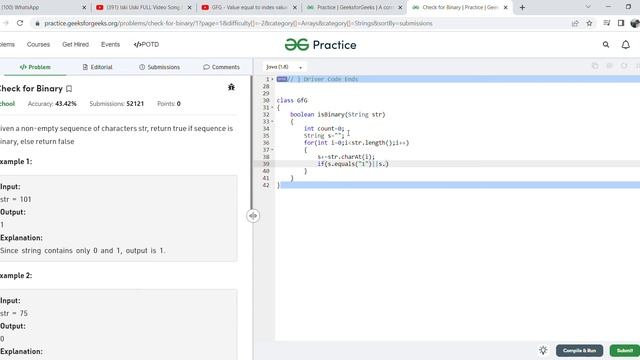Open the notifications bell
This screenshot has height=360, width=640.
625,45
